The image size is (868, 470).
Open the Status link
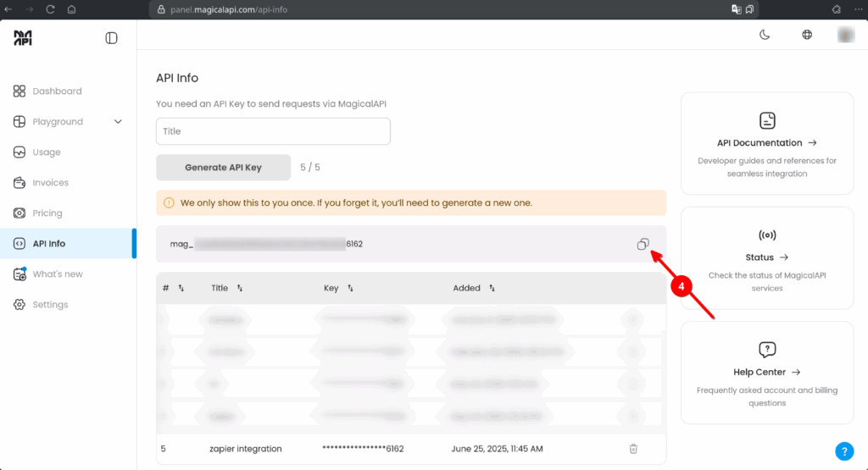pos(766,257)
